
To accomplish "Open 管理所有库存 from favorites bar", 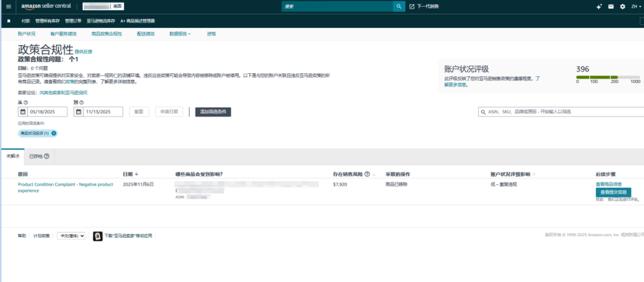I will 47,21.
